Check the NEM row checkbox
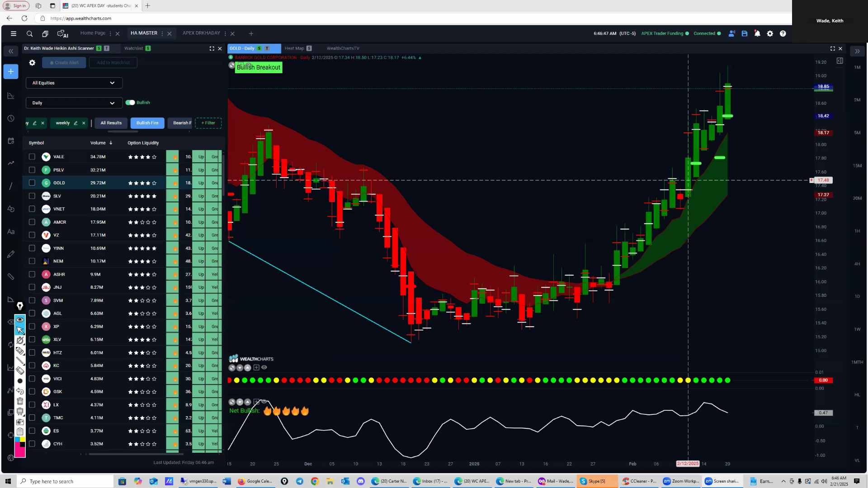The image size is (868, 488). 32,261
